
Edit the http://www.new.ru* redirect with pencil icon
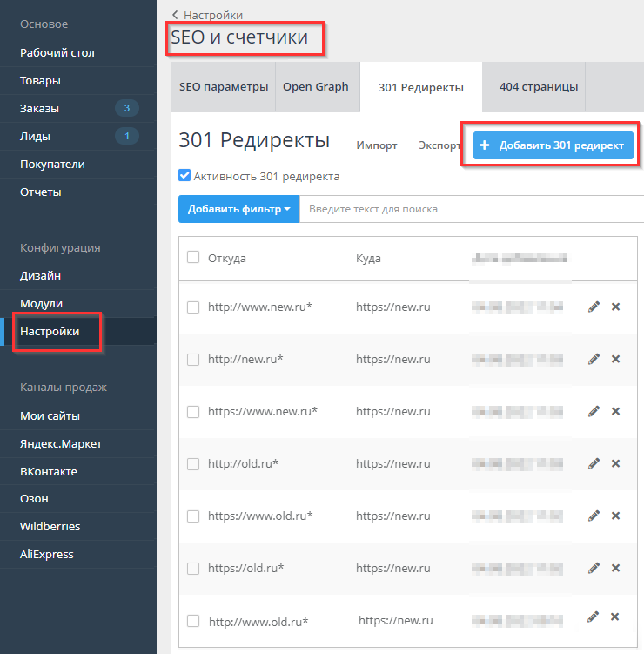pyautogui.click(x=594, y=307)
